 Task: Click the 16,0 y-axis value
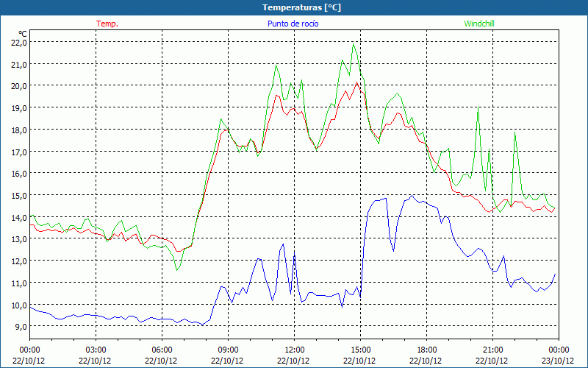click(19, 174)
